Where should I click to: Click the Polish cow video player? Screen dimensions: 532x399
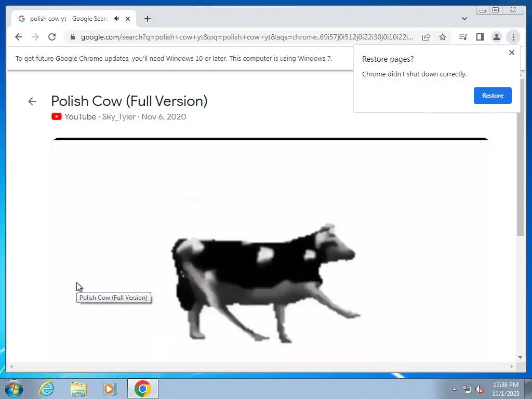[271, 250]
